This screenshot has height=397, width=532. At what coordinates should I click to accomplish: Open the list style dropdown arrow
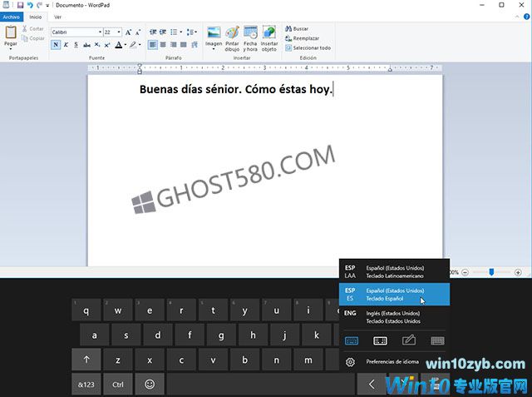(x=181, y=32)
